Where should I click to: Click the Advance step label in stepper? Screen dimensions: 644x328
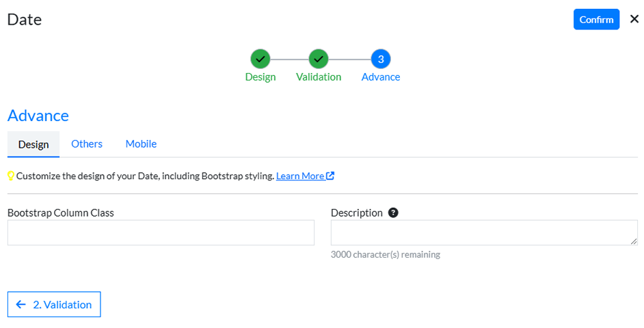click(381, 77)
